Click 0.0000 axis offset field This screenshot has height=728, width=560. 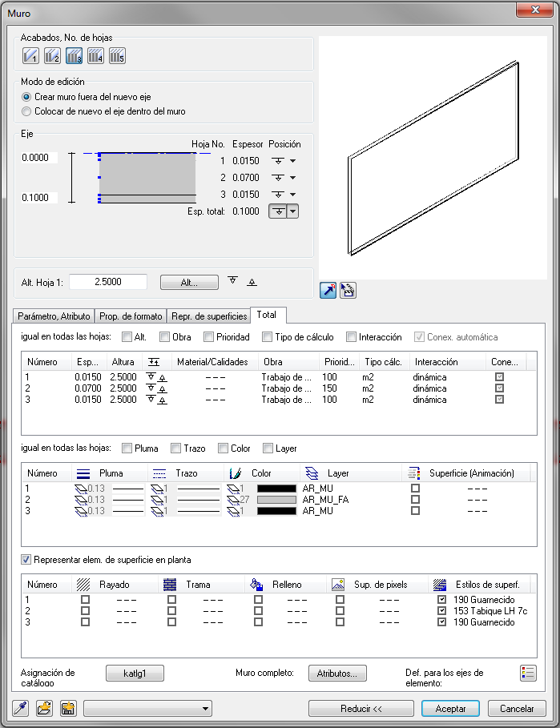(x=38, y=158)
